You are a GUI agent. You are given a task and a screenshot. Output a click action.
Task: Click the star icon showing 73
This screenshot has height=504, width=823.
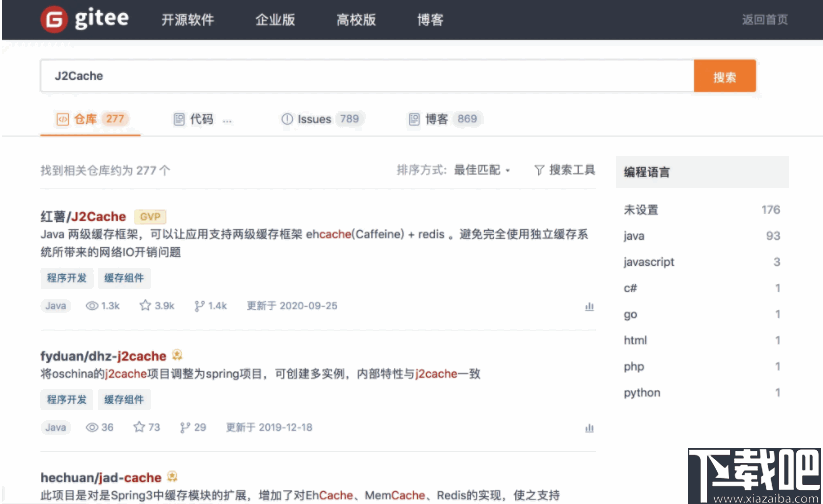click(x=139, y=427)
